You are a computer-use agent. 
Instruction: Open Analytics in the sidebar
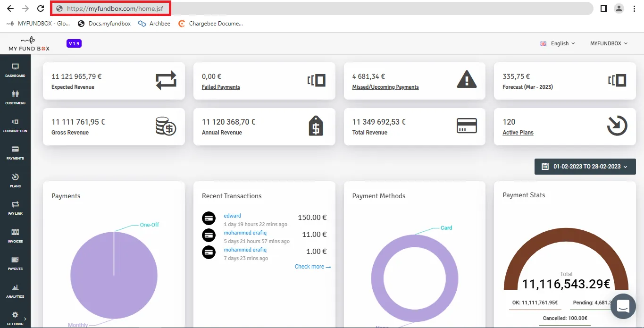pyautogui.click(x=15, y=291)
